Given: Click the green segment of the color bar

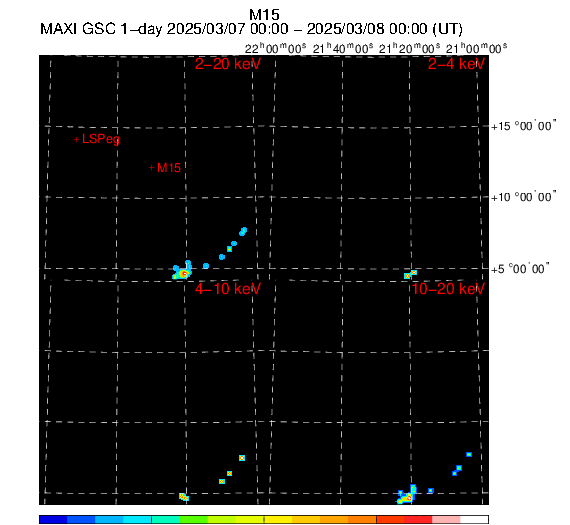Looking at the screenshot, I should pos(193,519).
